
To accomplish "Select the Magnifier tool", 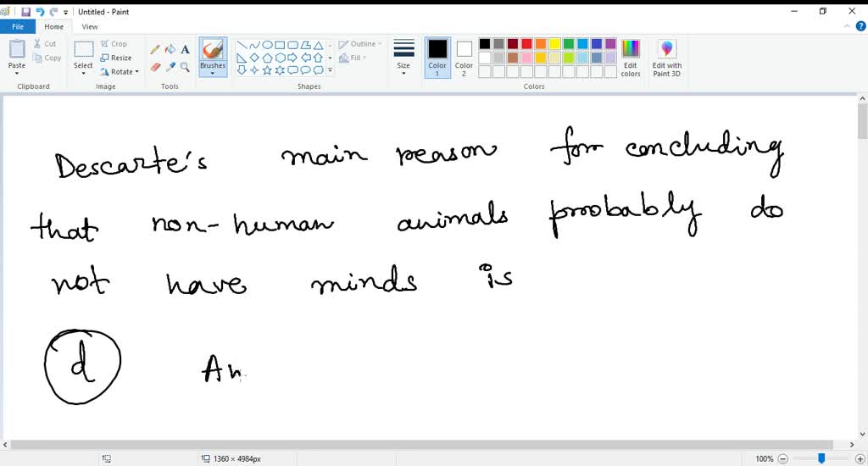I will pos(184,67).
